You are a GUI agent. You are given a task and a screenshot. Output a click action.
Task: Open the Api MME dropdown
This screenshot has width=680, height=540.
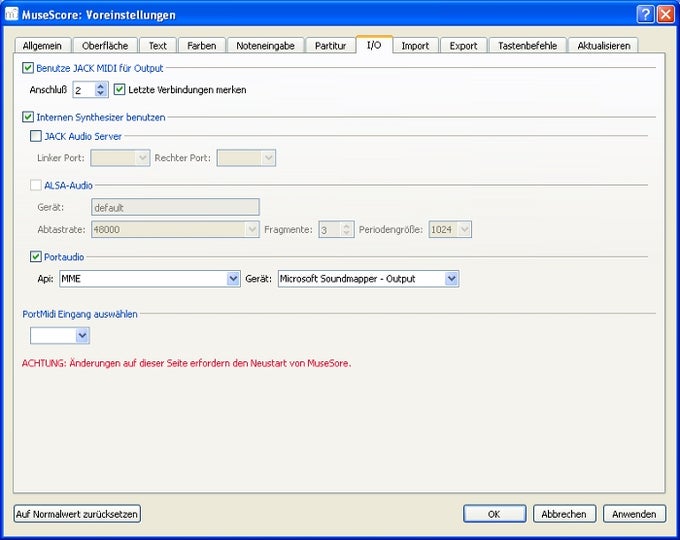click(x=150, y=278)
